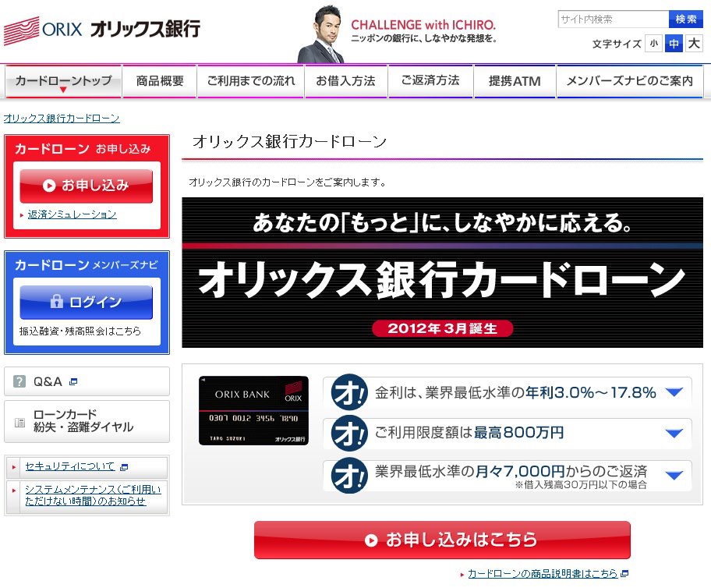Follow the オリックス銀行カードローン breadcrumb link
This screenshot has width=711, height=588.
tap(62, 119)
